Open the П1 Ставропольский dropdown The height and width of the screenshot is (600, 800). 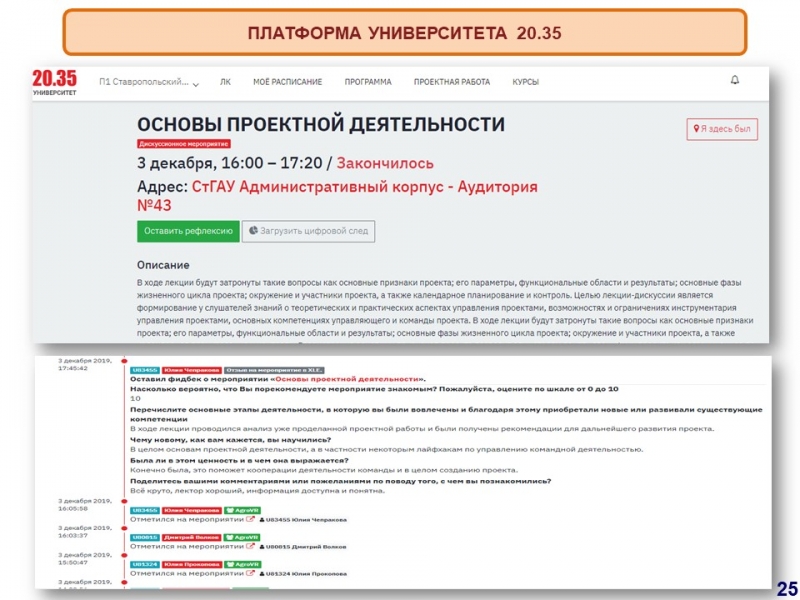point(149,82)
